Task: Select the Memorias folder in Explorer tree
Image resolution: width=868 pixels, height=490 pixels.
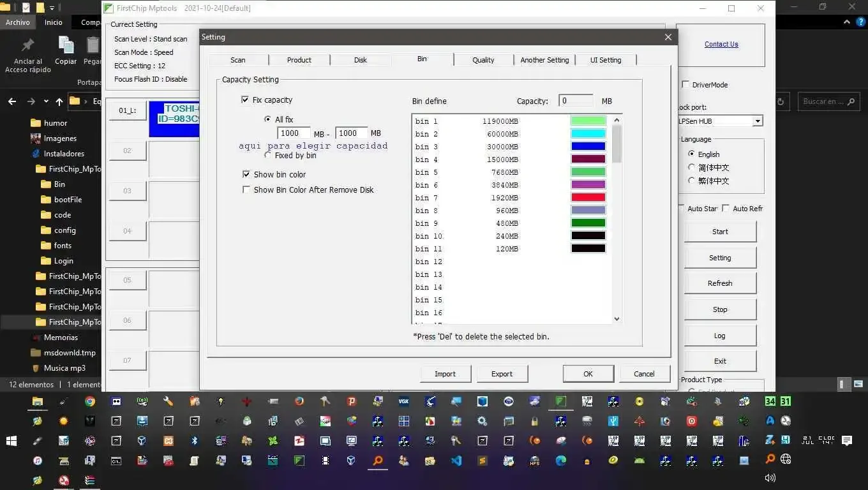Action: coord(61,338)
